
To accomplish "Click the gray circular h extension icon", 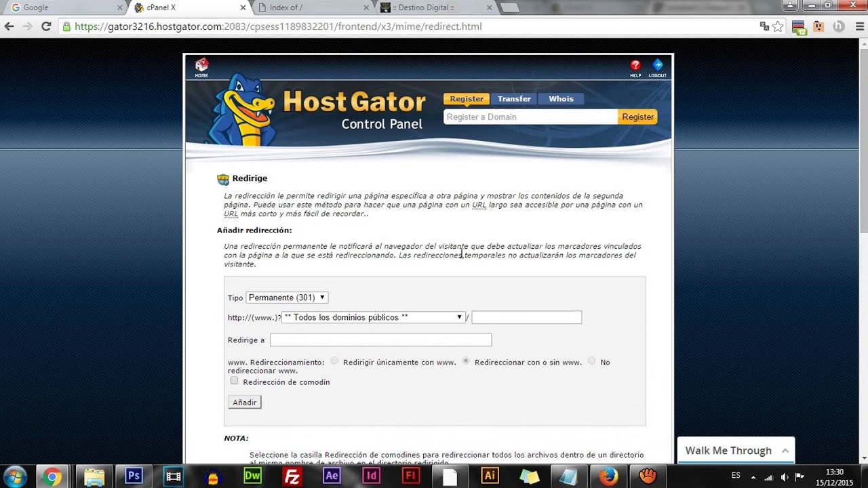I will click(838, 26).
